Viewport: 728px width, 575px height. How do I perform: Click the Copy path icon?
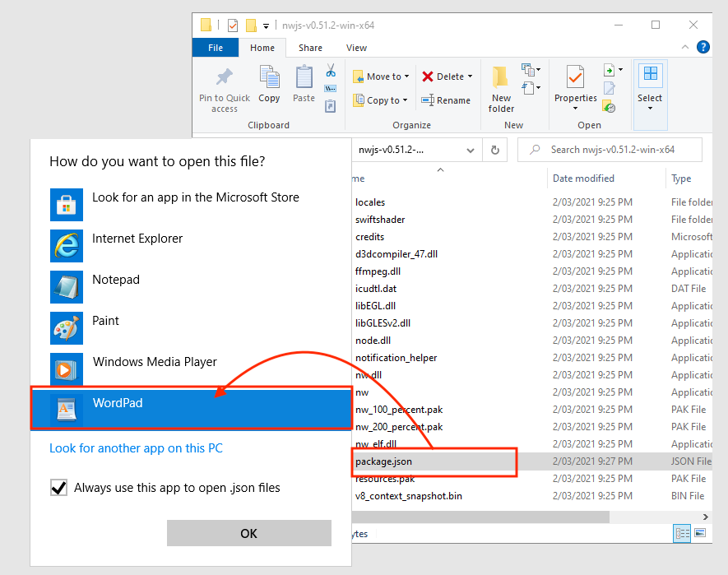[x=331, y=88]
